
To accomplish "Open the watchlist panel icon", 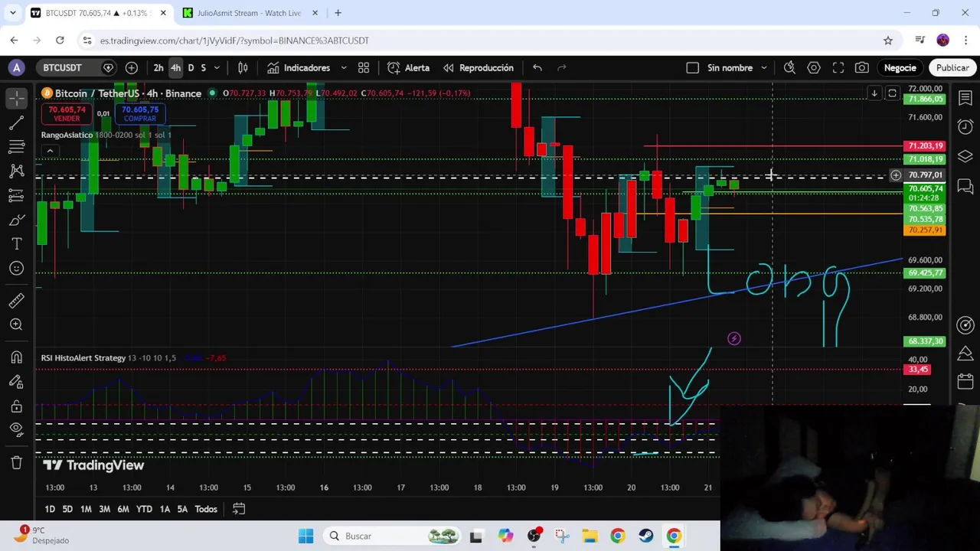I will click(965, 98).
